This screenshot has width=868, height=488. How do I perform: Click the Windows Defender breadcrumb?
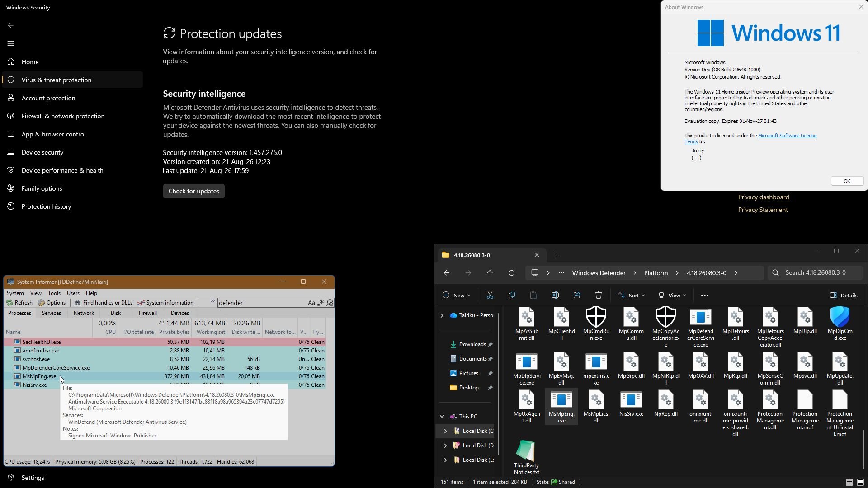pos(599,273)
